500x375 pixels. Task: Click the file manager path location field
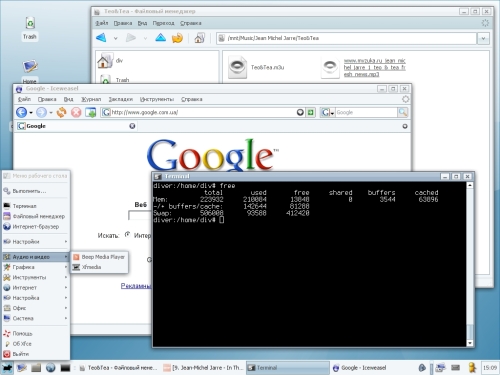click(x=347, y=38)
